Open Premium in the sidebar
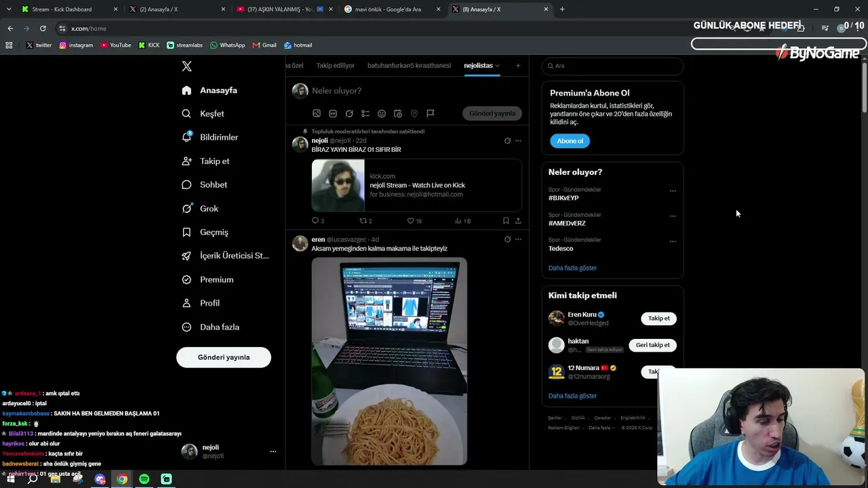 tap(208, 279)
